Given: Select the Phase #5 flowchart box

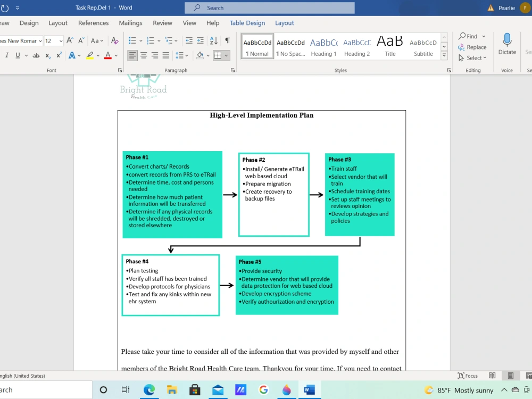Looking at the screenshot, I should pos(287,285).
